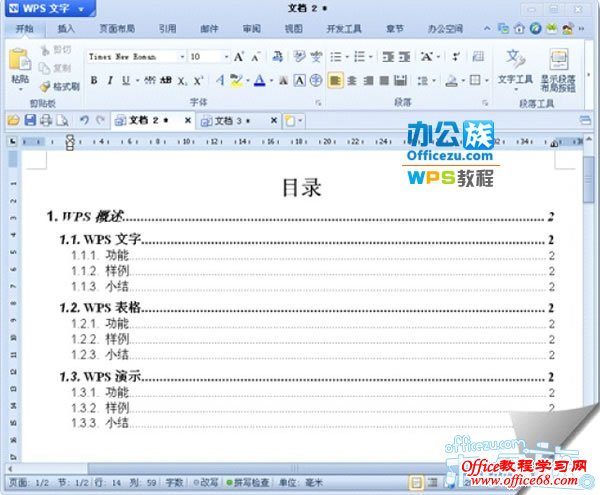Activate the Format Painter (格式刷)
This screenshot has height=495, width=600.
point(60,86)
